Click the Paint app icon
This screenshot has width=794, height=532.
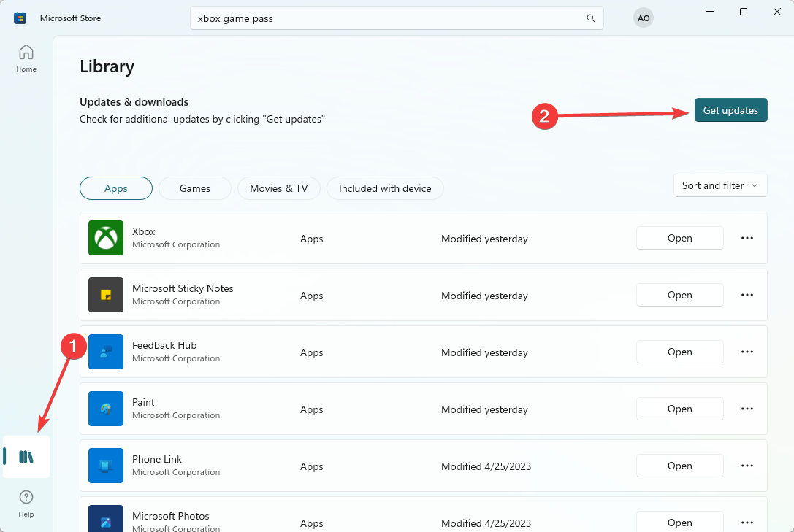[106, 409]
